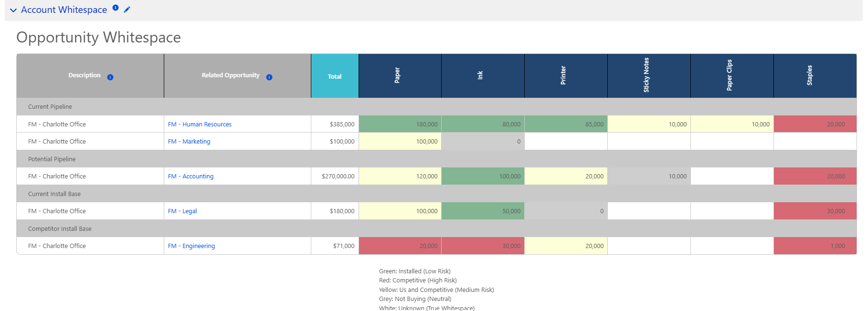
Task: Click the Related Opportunity info icon
Action: click(269, 77)
